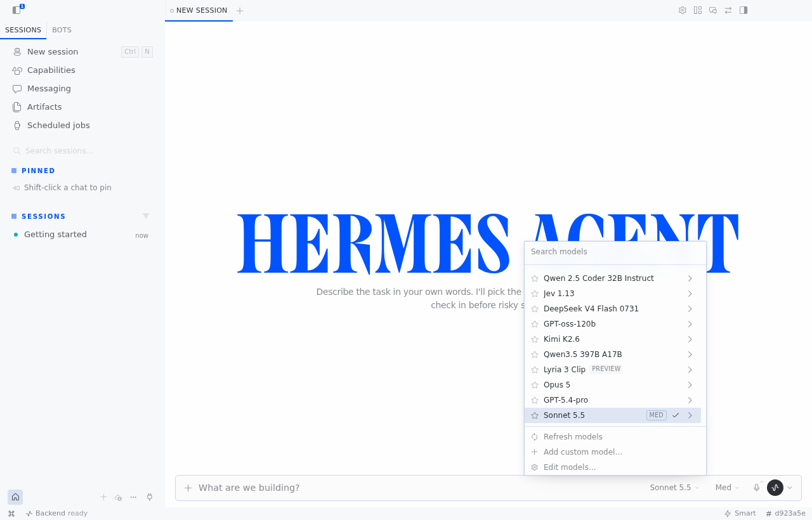Click the cloud icon in the sidebar footer
Screen dimensions: 812x520
pyautogui.click(x=118, y=497)
